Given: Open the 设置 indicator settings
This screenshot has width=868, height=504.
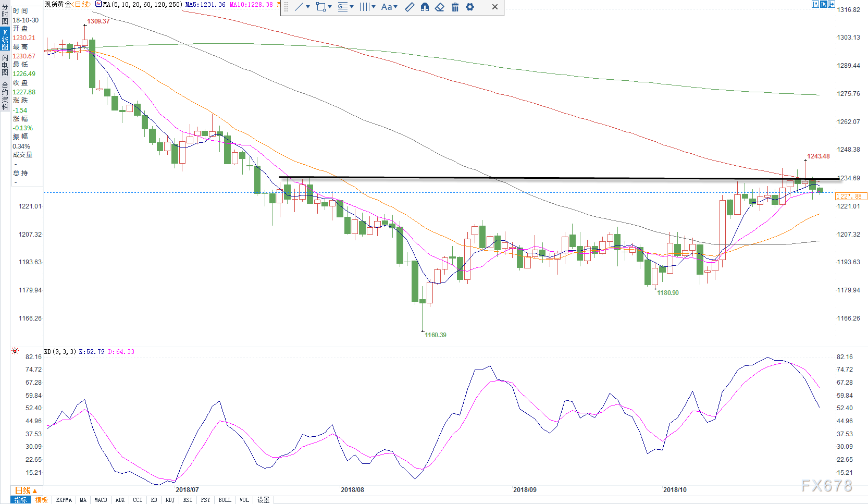Looking at the screenshot, I should 264,500.
